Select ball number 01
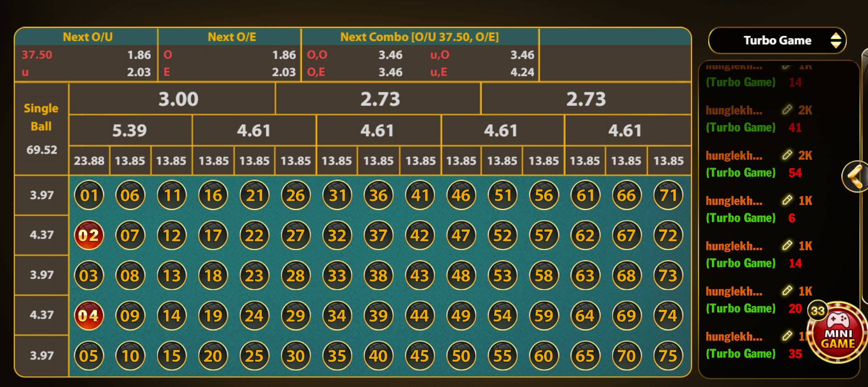868x387 pixels. pos(89,195)
